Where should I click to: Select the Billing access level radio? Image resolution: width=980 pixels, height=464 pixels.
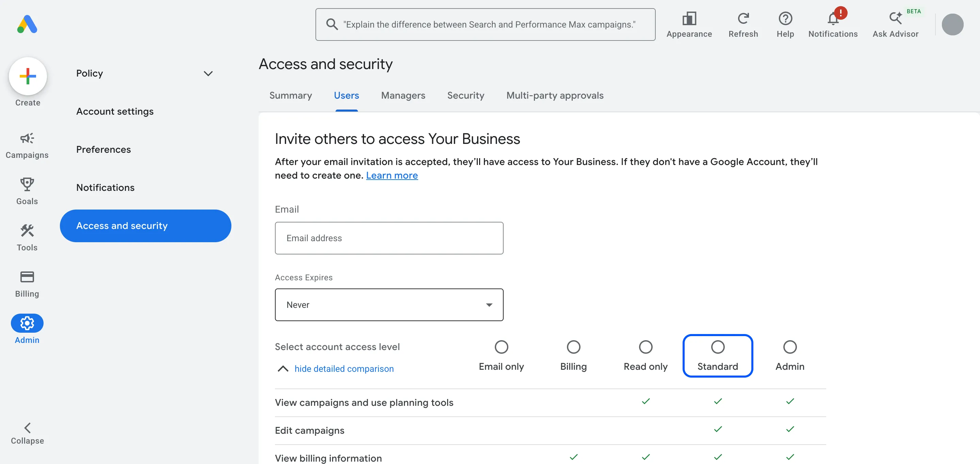pos(573,347)
